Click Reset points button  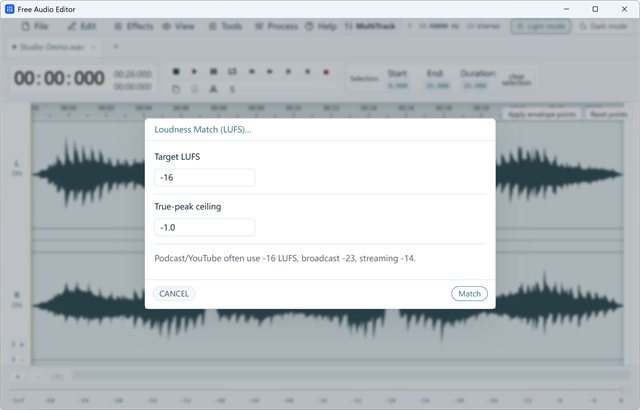tap(609, 114)
